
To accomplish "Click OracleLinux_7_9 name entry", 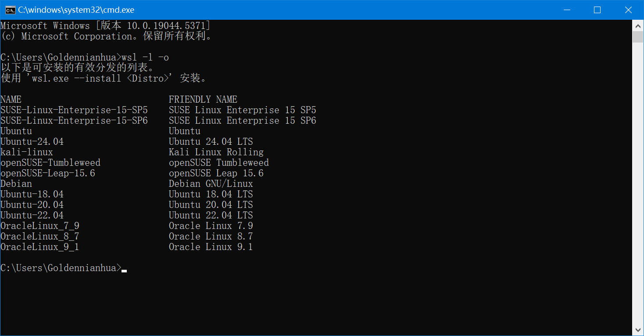I will coord(40,226).
